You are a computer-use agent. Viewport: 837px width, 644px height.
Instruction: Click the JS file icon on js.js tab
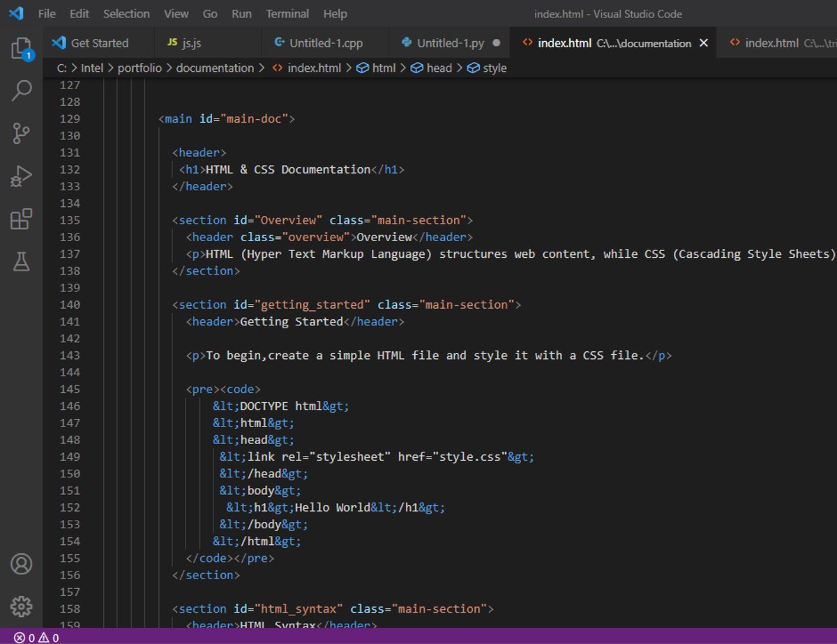coord(172,43)
